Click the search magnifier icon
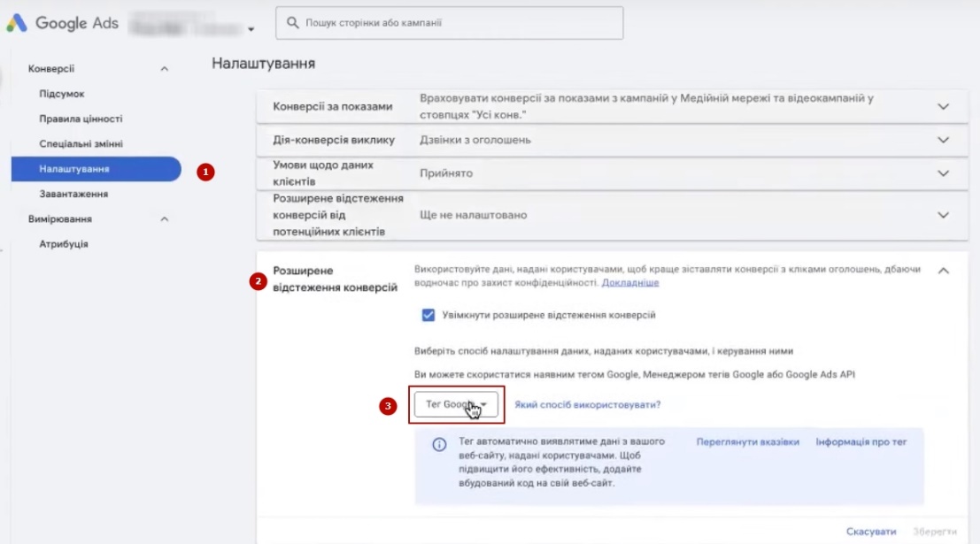Viewport: 980px width, 544px height. pyautogui.click(x=292, y=24)
